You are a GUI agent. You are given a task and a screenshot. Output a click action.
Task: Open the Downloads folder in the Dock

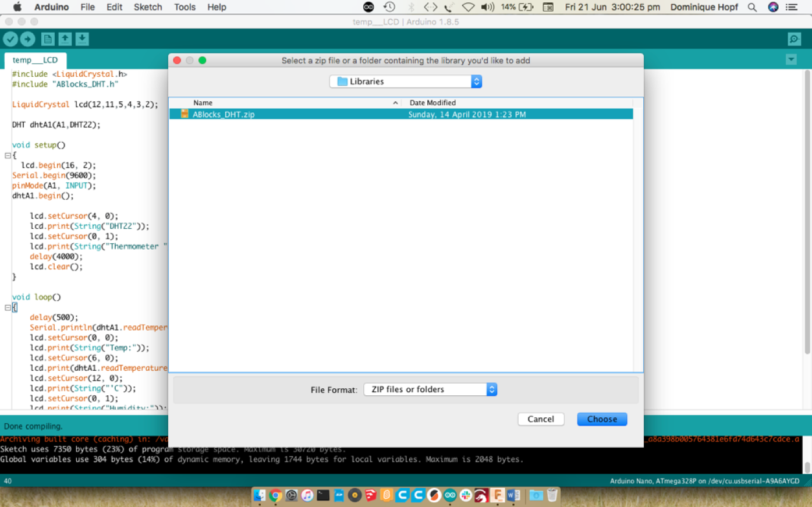coord(536,495)
